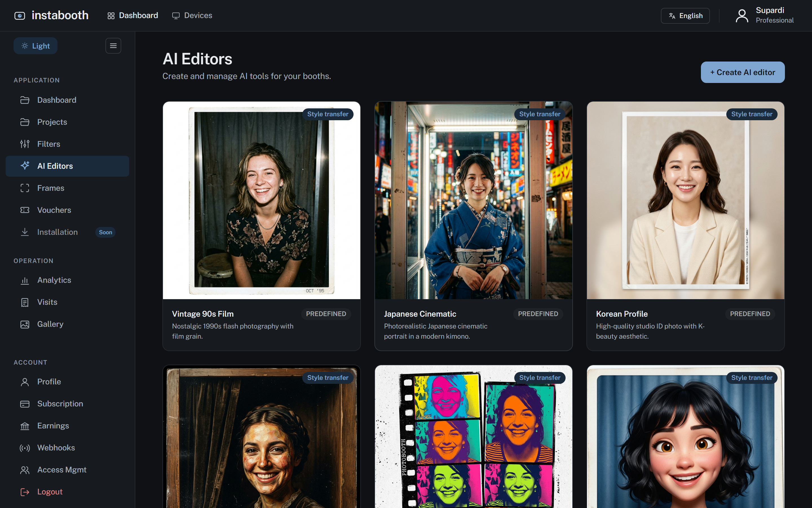Click the Analytics bar chart icon

coord(25,280)
